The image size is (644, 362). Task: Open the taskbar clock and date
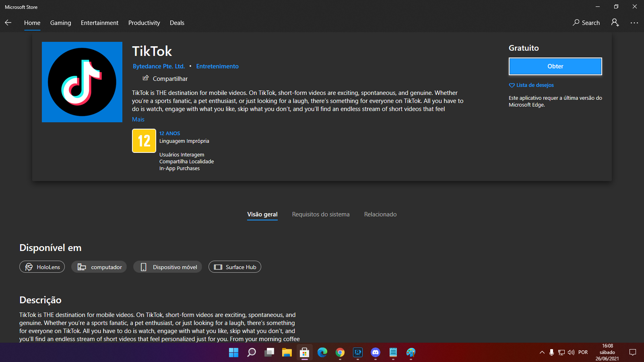coord(607,352)
